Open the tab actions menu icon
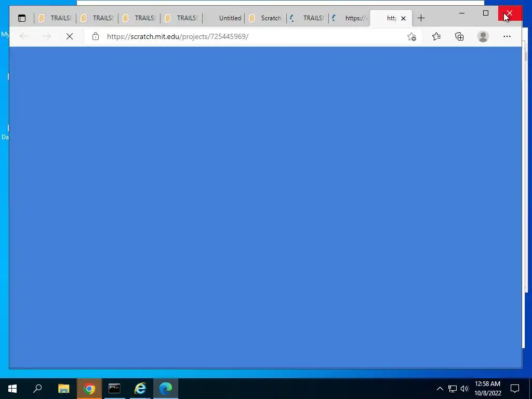Image resolution: width=532 pixels, height=399 pixels. pos(22,18)
